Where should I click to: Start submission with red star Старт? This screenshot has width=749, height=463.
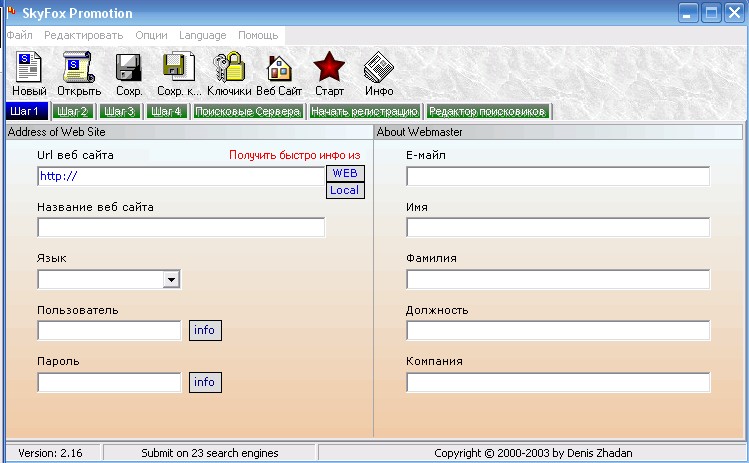(329, 67)
